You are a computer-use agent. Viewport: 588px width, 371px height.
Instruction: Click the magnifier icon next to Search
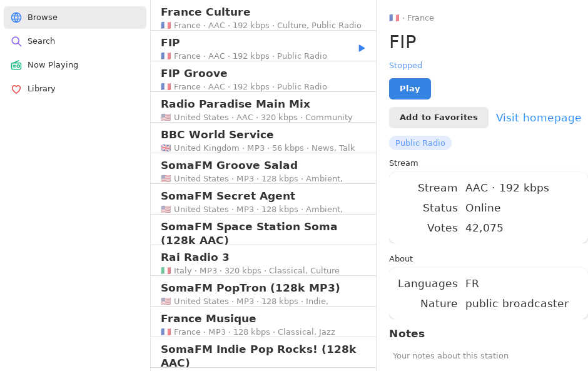[x=16, y=41]
